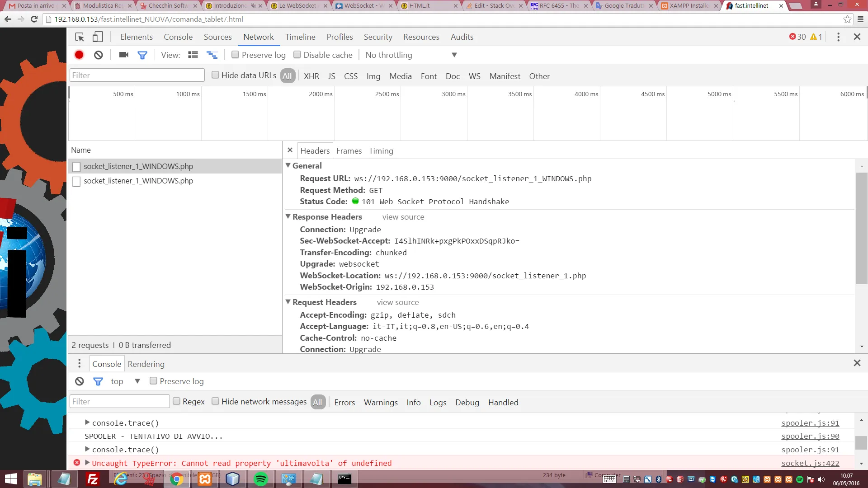Toggle device mode icon

pyautogui.click(x=98, y=37)
